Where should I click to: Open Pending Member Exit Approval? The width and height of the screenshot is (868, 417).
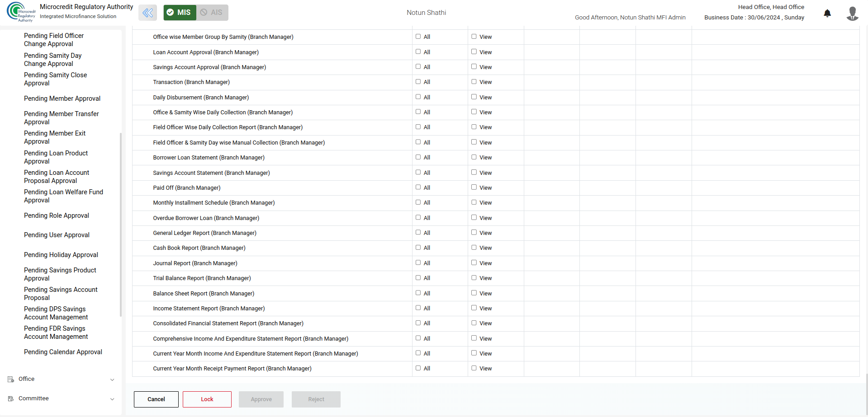pos(55,137)
